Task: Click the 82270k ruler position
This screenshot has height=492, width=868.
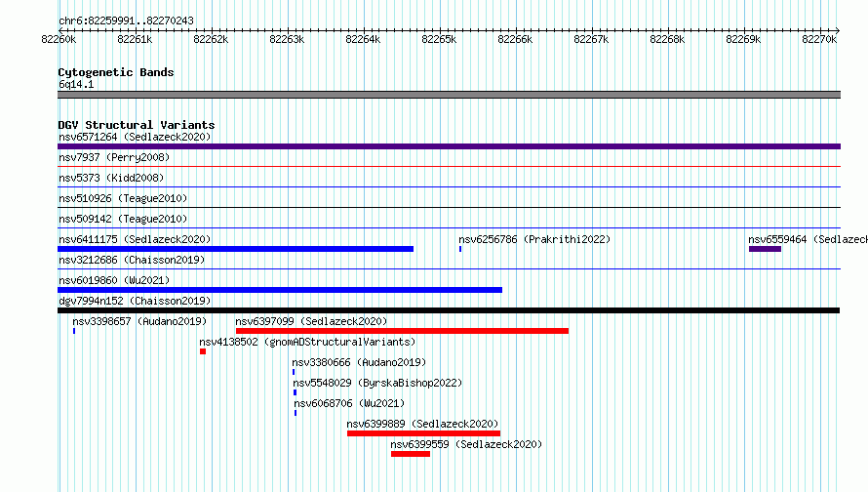Action: (x=819, y=39)
